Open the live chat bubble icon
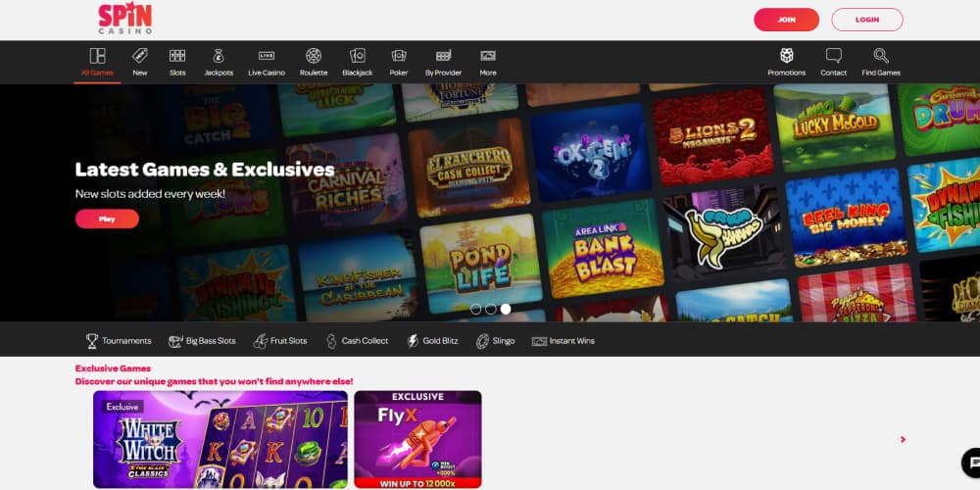The width and height of the screenshot is (980, 490). point(972,464)
